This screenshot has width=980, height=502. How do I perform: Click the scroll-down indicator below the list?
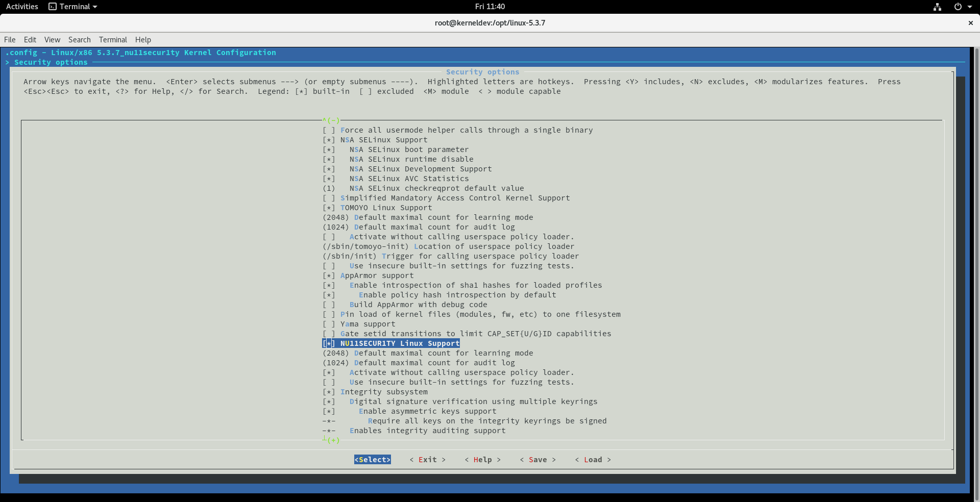tap(331, 440)
